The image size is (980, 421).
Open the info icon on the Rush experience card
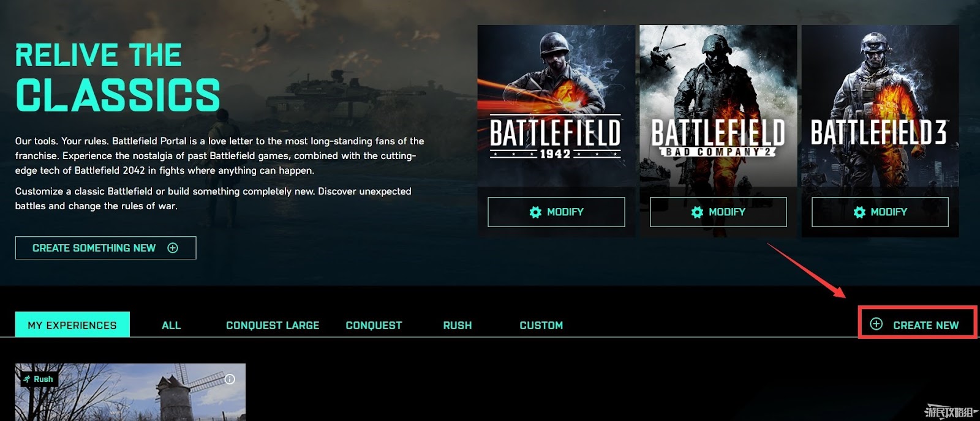(230, 379)
